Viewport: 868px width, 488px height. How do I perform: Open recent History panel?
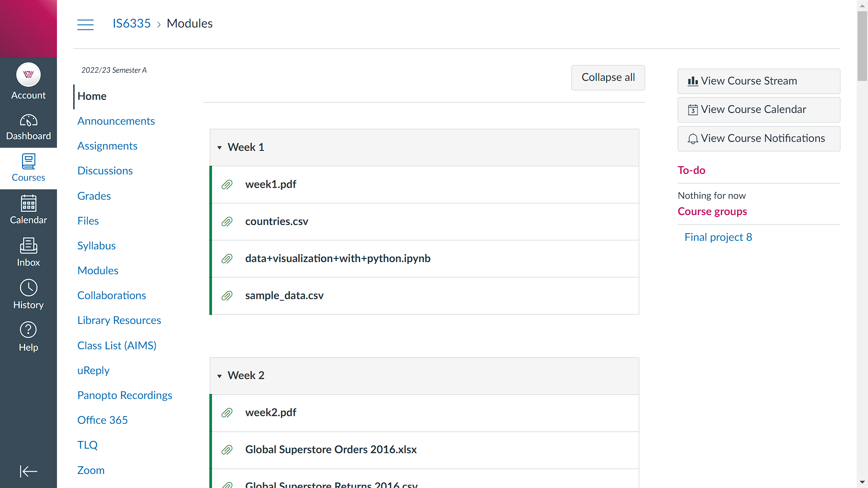(28, 295)
